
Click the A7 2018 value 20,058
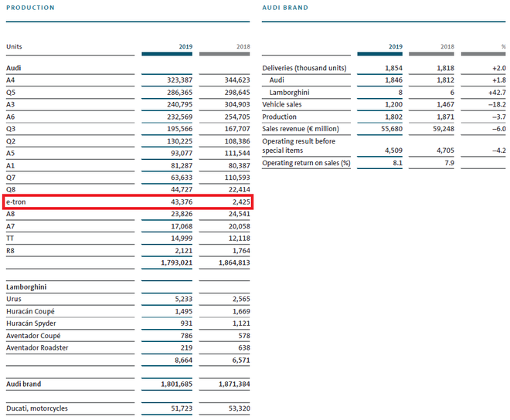coord(239,226)
